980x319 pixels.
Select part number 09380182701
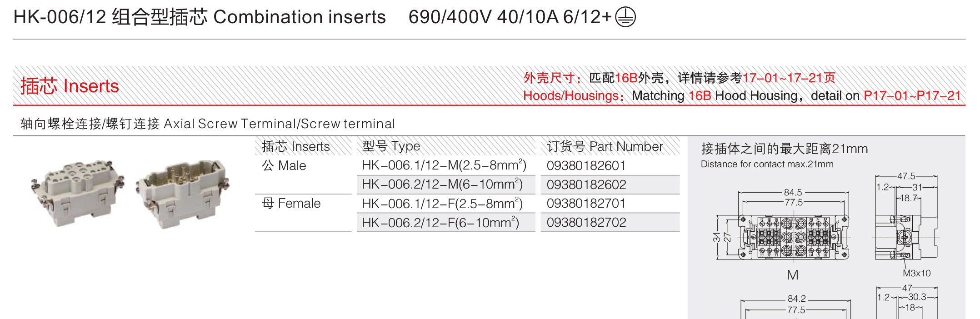(x=586, y=203)
